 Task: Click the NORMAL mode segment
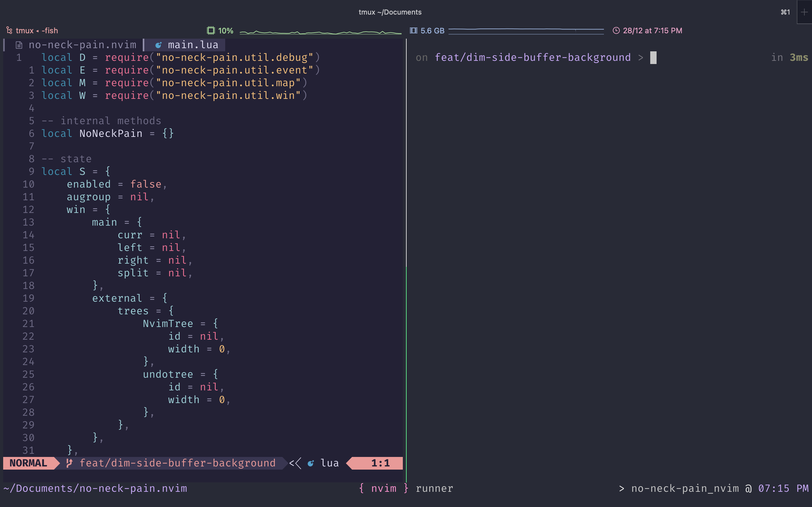[x=29, y=463]
